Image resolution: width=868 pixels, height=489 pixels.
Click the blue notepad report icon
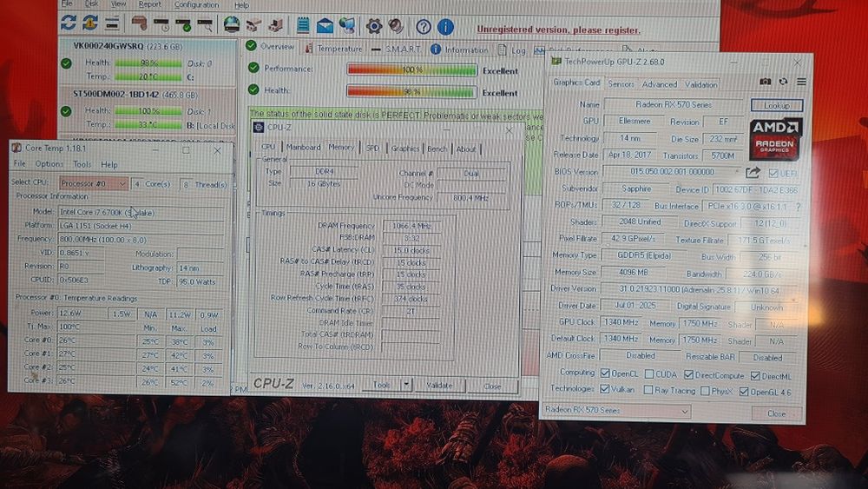(303, 25)
